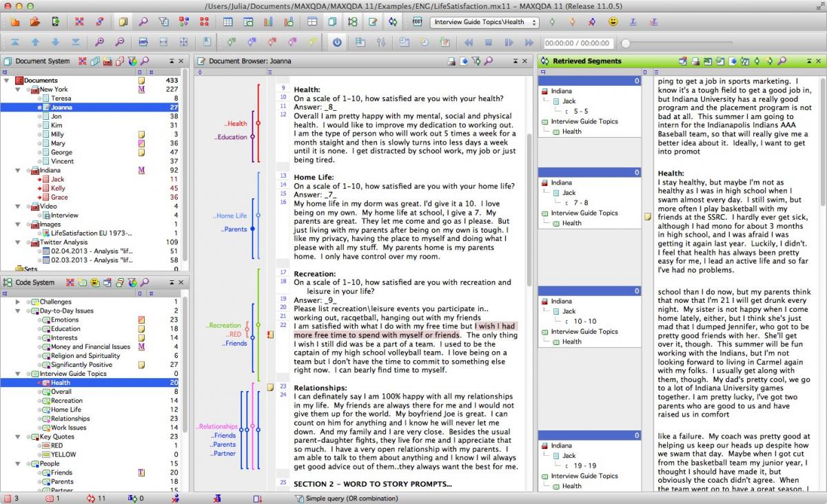This screenshot has height=504, width=827.
Task: Click the blue down arrow toolbar icon
Action: (x=55, y=42)
